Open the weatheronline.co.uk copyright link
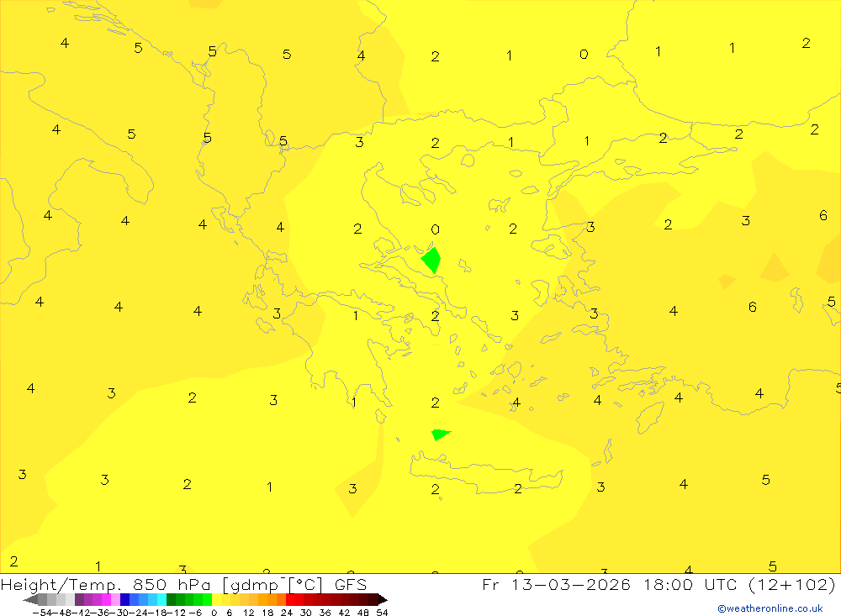 770,608
